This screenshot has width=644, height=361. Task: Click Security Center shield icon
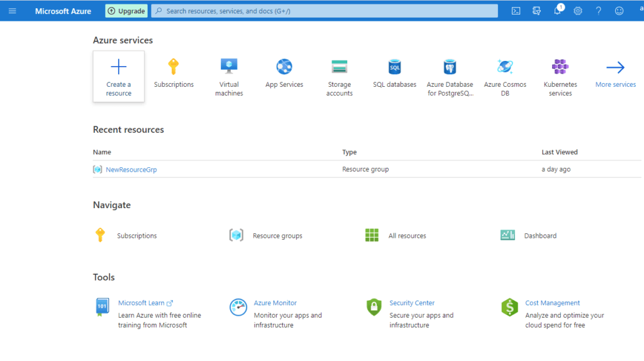(374, 307)
